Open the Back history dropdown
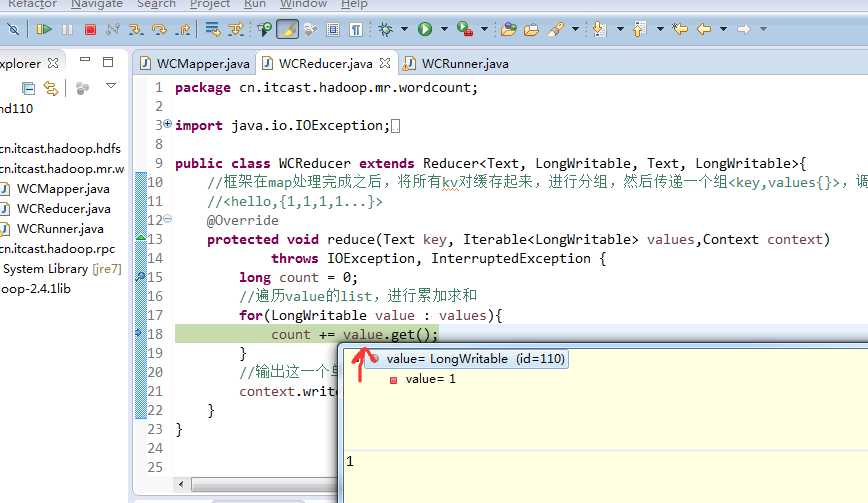This screenshot has height=503, width=868. [724, 29]
